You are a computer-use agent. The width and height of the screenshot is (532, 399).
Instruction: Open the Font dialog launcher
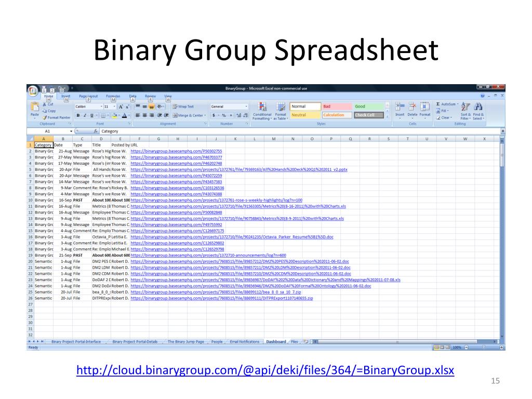pos(129,124)
